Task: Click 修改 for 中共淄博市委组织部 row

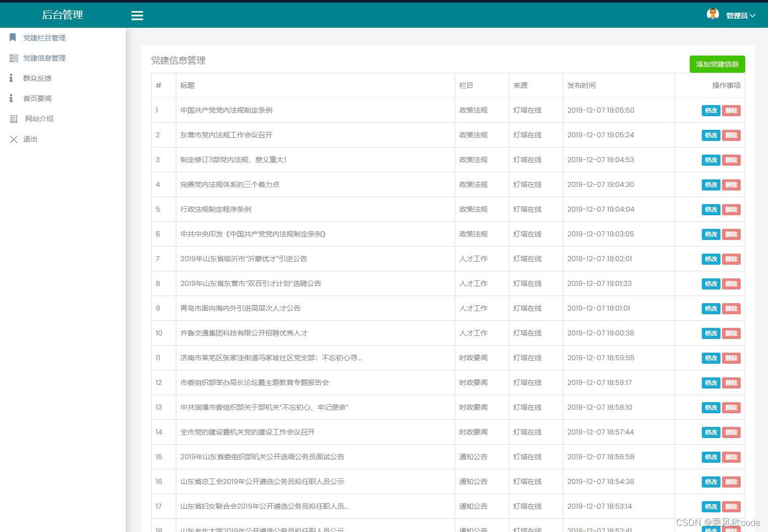Action: (x=711, y=408)
